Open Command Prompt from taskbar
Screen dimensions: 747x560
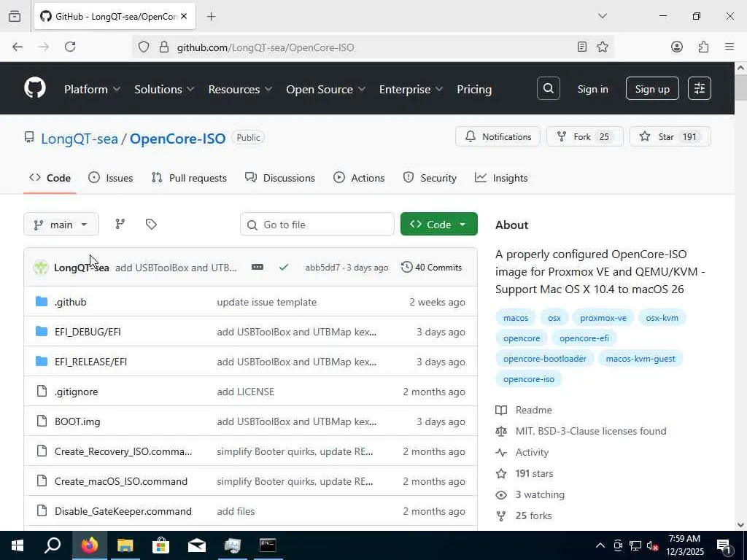[268, 545]
